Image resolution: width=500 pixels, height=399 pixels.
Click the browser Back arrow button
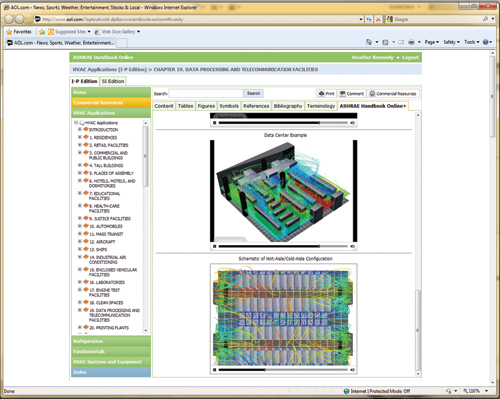pos(9,19)
